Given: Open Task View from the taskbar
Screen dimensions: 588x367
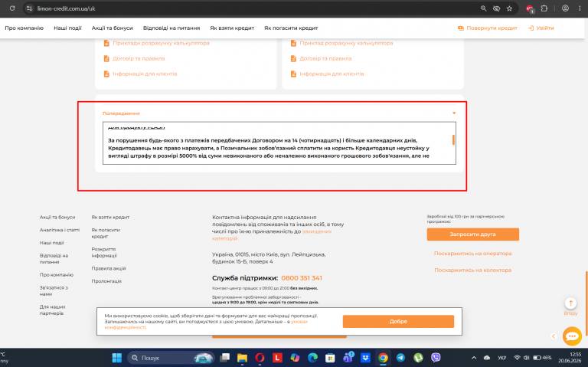Looking at the screenshot, I should 224,358.
